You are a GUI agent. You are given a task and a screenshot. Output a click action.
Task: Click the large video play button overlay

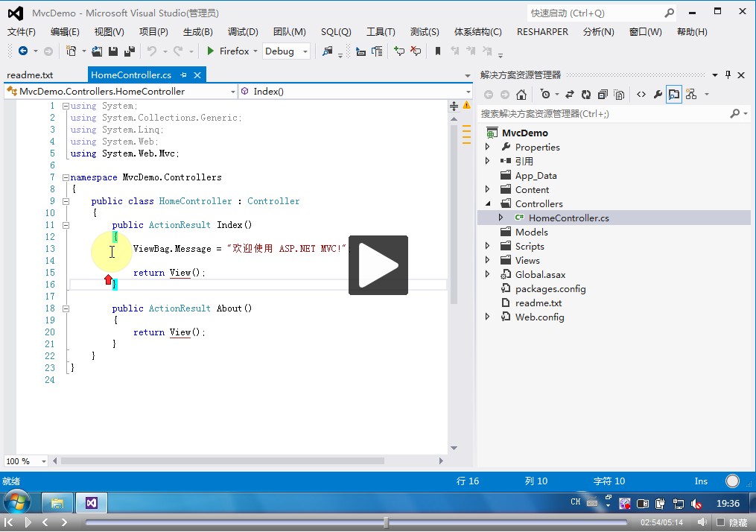pos(378,265)
